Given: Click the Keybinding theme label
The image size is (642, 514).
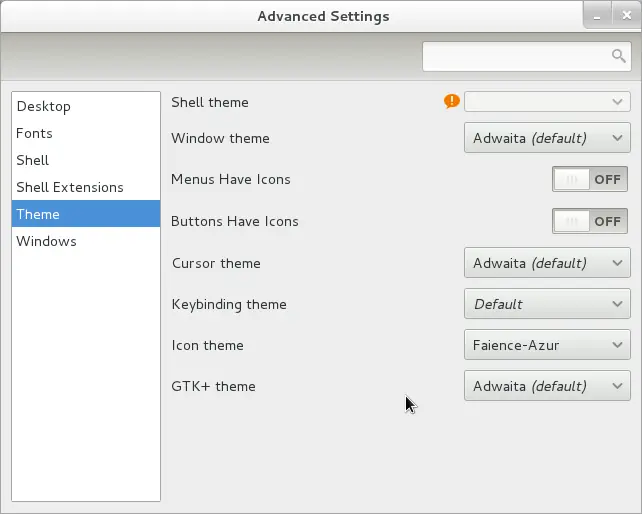Looking at the screenshot, I should (x=229, y=305).
